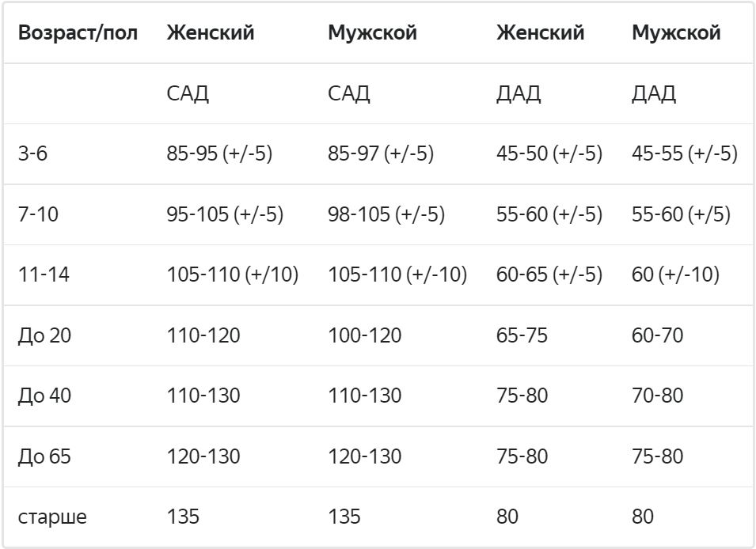Click the 'старше' row label
Image resolution: width=756 pixels, height=549 pixels.
(52, 517)
